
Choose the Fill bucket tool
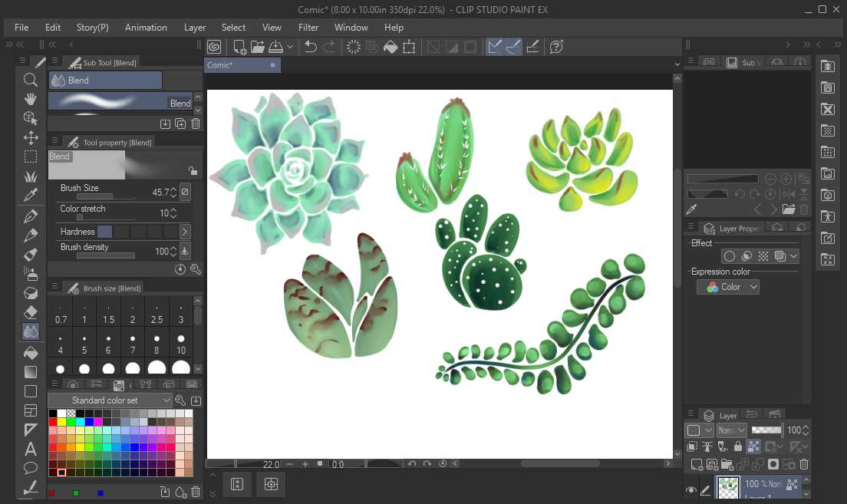31,352
